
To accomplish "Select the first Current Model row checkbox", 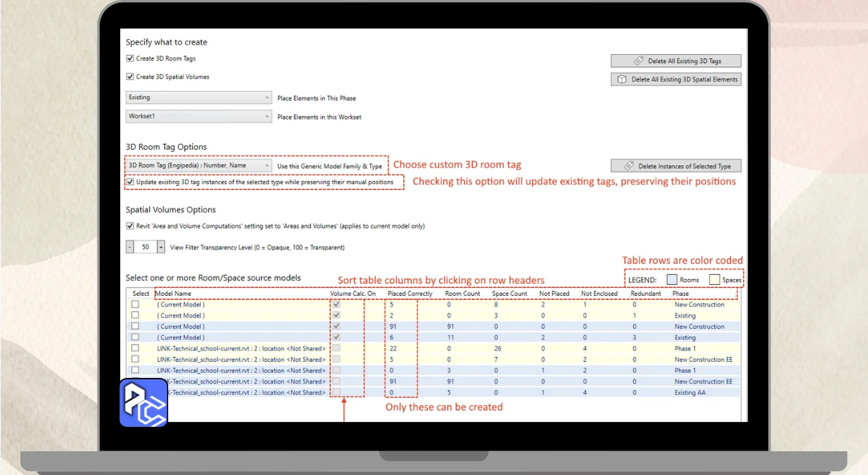I will click(x=136, y=305).
